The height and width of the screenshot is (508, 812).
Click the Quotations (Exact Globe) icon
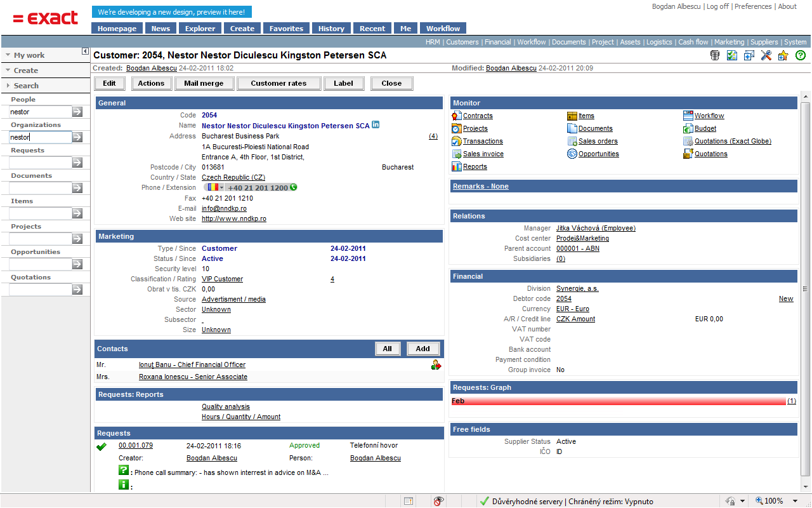(x=688, y=141)
